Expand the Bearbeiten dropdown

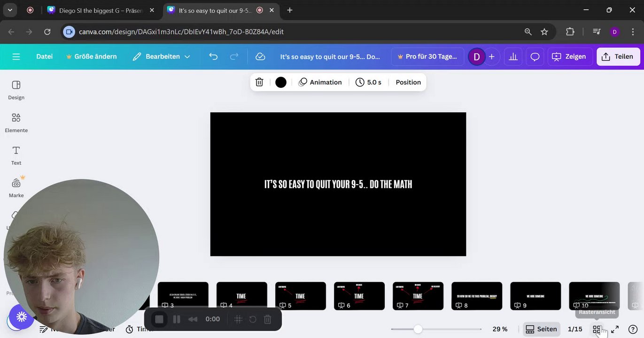(162, 56)
